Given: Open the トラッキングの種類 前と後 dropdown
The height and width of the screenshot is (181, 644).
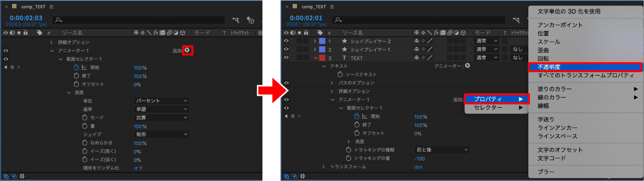Looking at the screenshot, I should pos(441,150).
